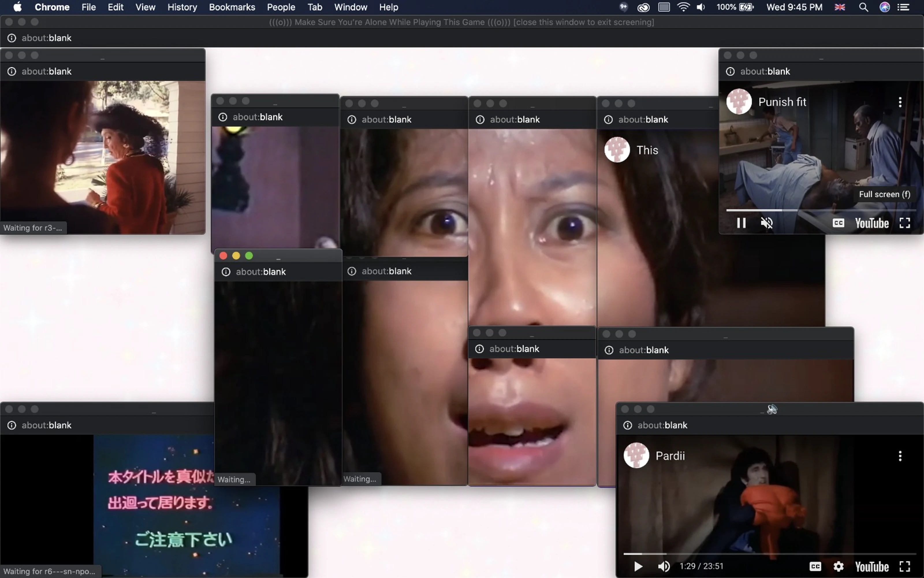Viewport: 924px width, 578px height.
Task: Open more options menu on Punish fit video
Action: pos(900,102)
